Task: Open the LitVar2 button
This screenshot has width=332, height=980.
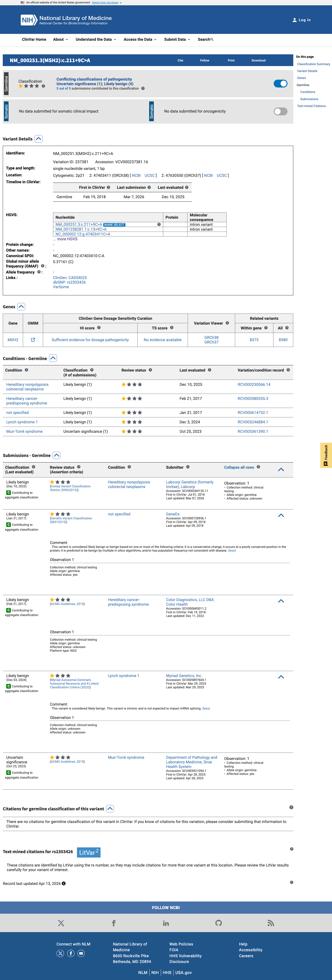Action: point(89,852)
